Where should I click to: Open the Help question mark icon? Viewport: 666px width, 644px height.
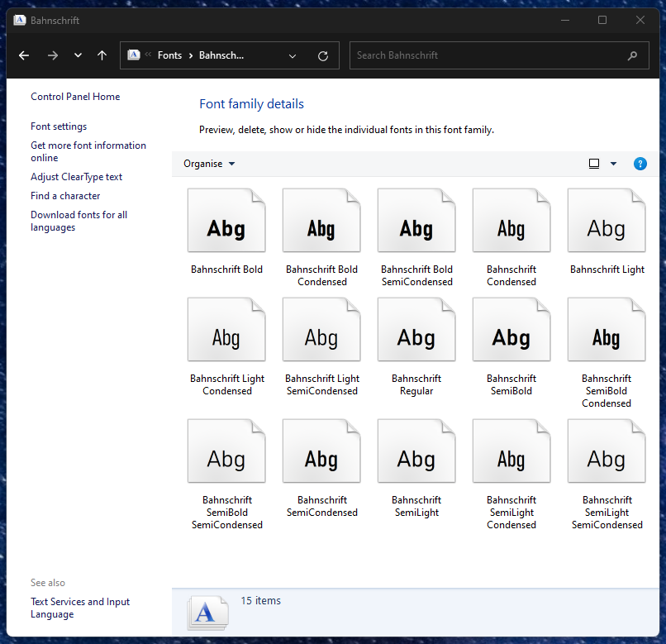click(640, 164)
